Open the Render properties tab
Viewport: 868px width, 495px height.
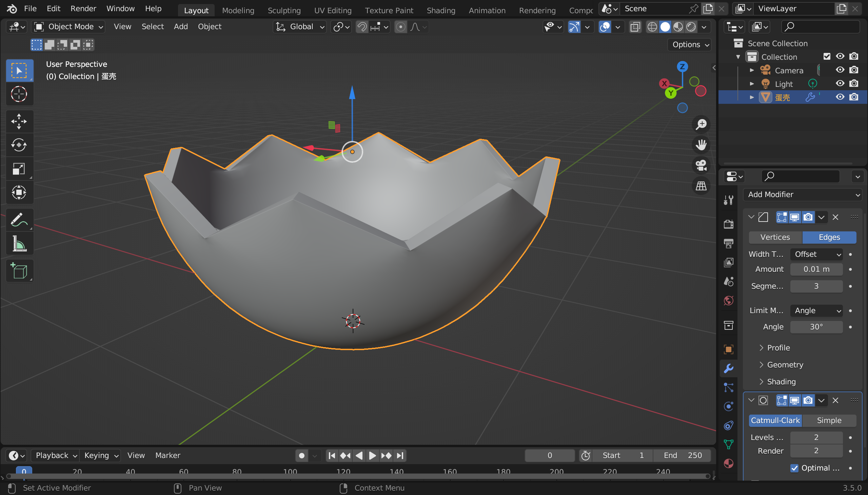(x=728, y=224)
